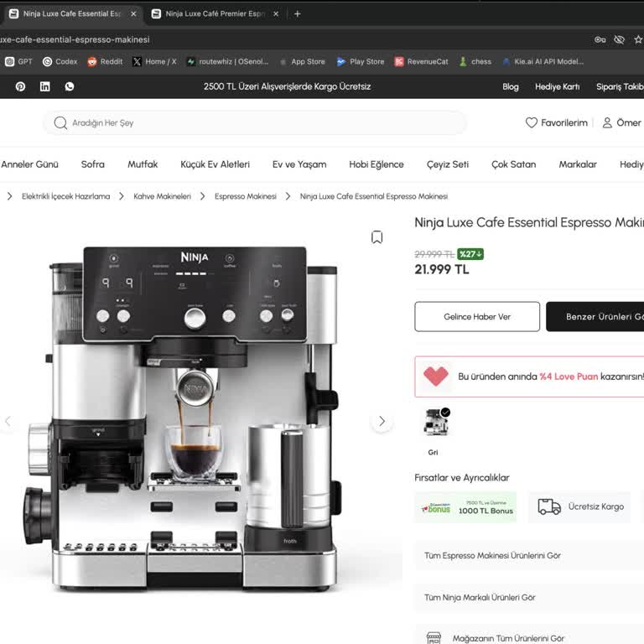The width and height of the screenshot is (644, 644).
Task: Go to Elektrikli İçecek Hazırlama breadcrumb
Action: [65, 196]
